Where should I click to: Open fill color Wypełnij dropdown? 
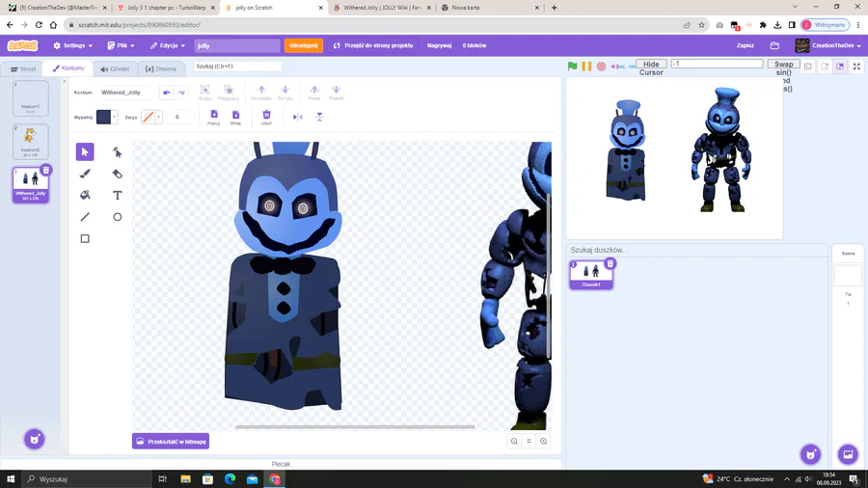[x=115, y=117]
